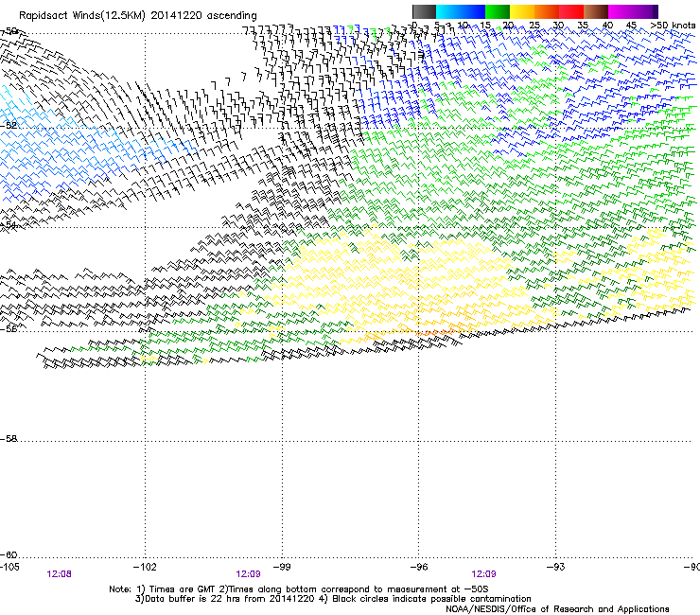Click the cyan-to-blue gradient legend segment
The image size is (700, 615).
[x=461, y=11]
